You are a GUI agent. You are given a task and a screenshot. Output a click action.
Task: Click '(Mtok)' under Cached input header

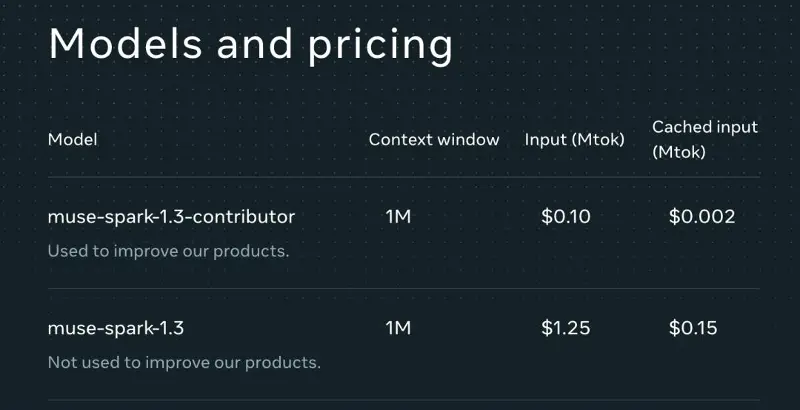(679, 152)
